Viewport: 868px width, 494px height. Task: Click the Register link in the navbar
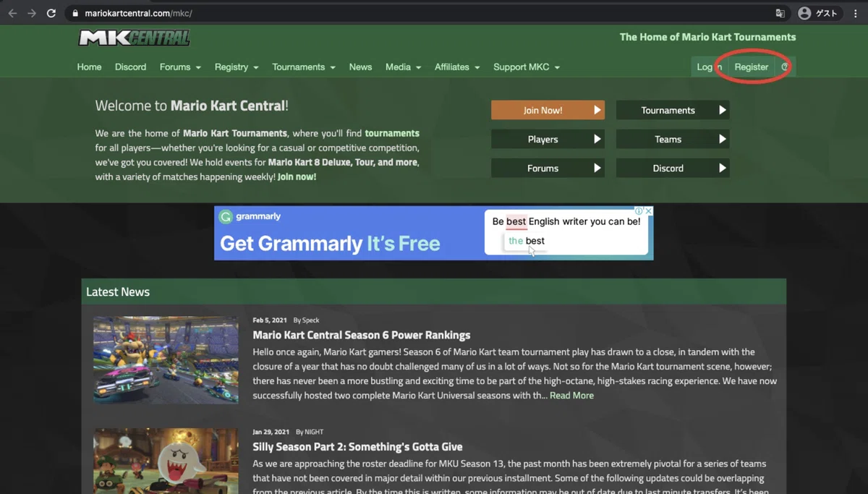point(752,67)
